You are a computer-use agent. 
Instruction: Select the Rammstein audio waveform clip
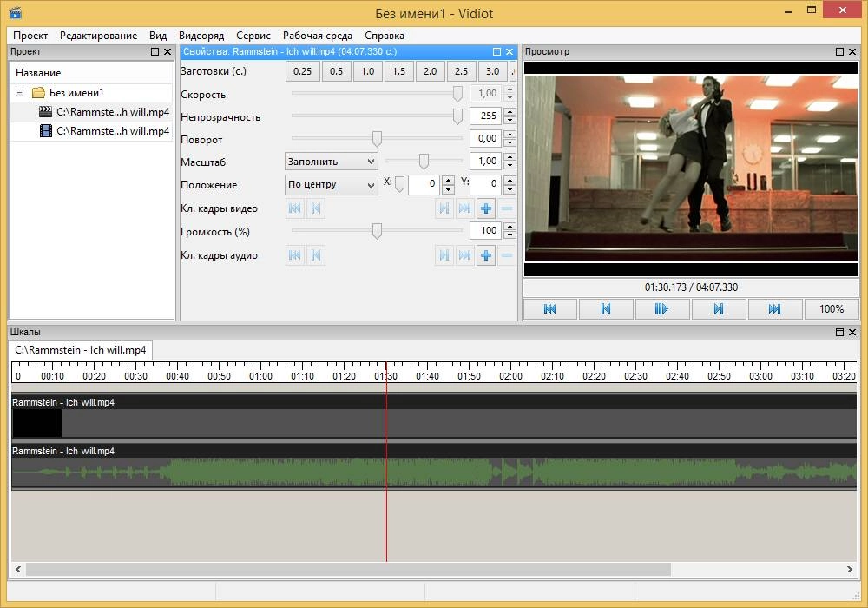point(434,466)
